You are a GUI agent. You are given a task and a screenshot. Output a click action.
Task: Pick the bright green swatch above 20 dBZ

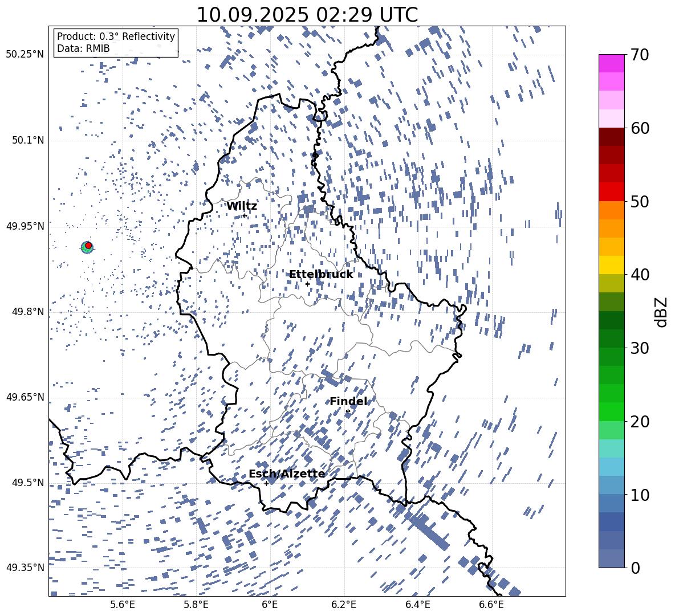tap(611, 411)
